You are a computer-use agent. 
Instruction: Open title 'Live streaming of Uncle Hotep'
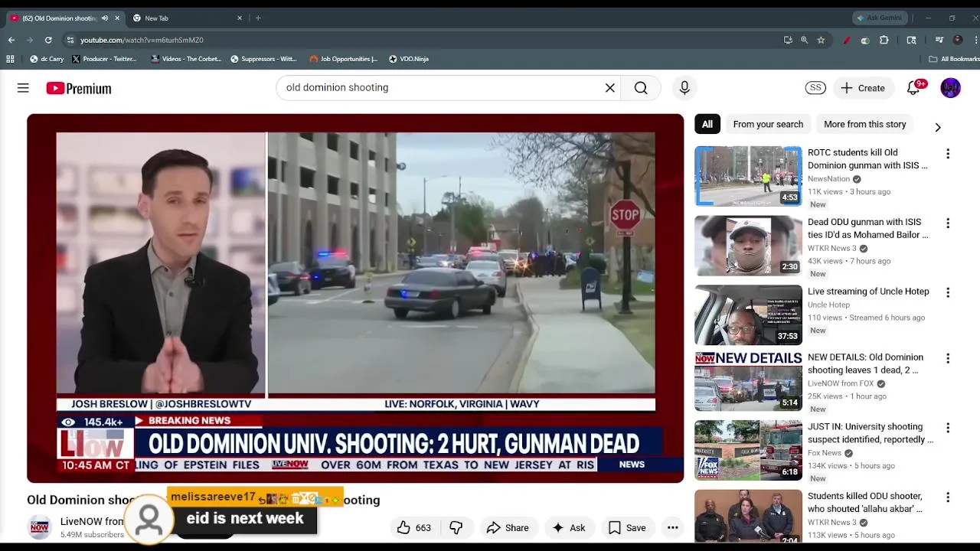point(868,292)
